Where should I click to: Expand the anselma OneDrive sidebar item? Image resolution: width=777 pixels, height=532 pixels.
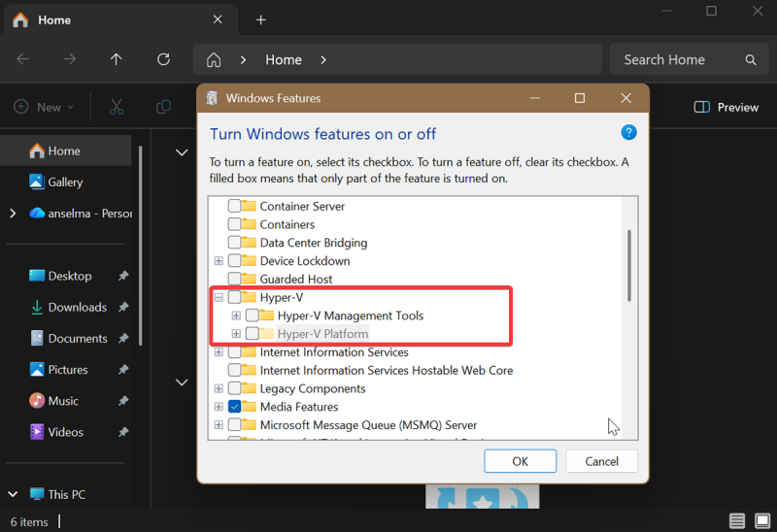pyautogui.click(x=13, y=214)
